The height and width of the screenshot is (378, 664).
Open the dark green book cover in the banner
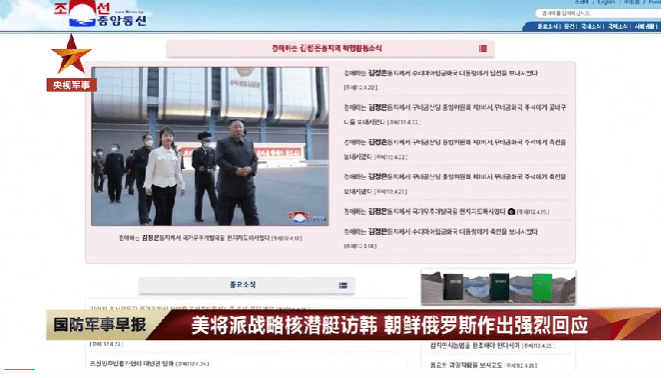tap(499, 287)
